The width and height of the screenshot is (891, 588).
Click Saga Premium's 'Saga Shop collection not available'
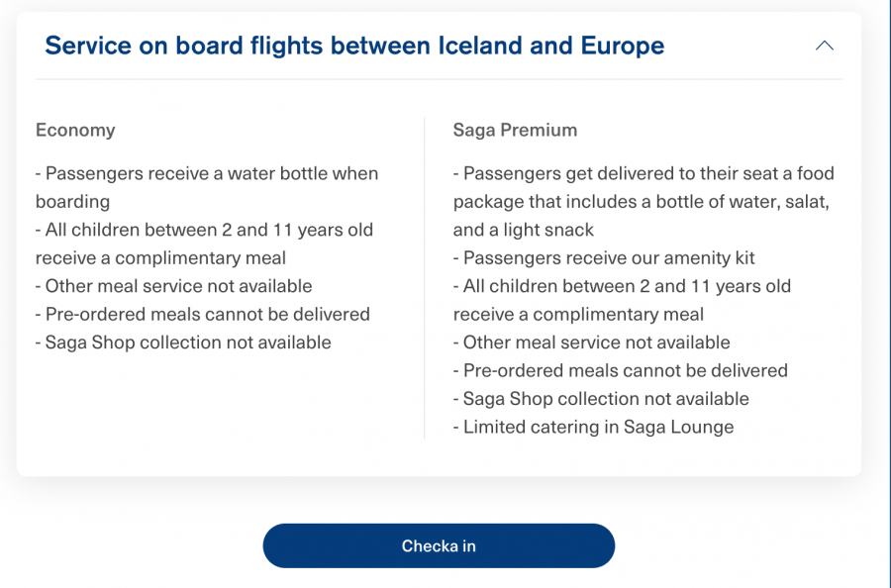click(601, 399)
